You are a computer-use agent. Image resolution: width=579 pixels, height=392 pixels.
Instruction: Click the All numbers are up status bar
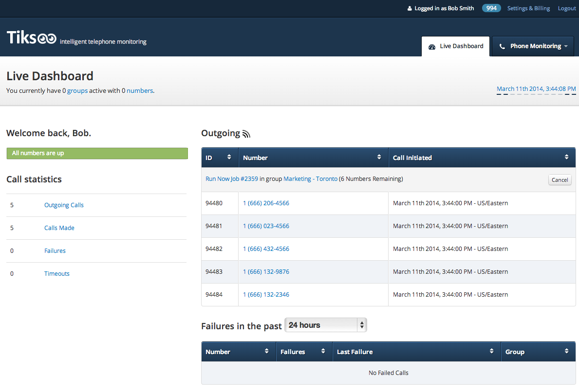97,153
